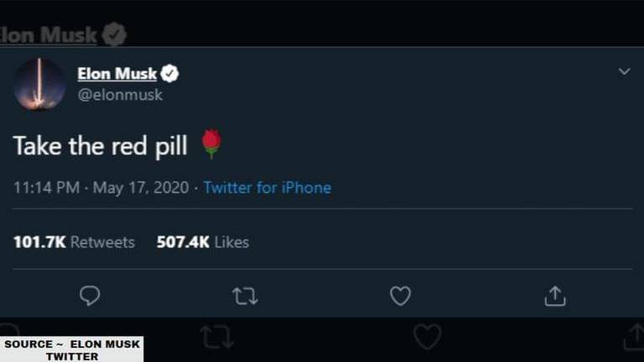This screenshot has width=644, height=362.
Task: Open the share tweet icon
Action: click(555, 295)
